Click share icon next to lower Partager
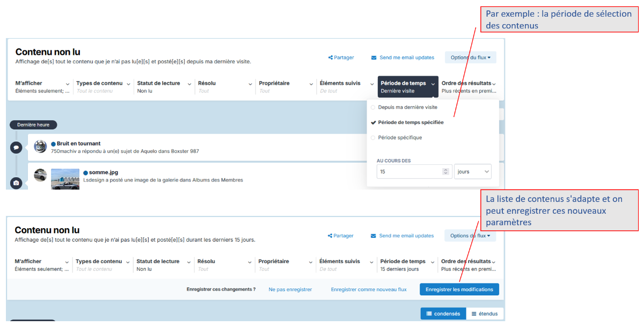 [x=330, y=236]
